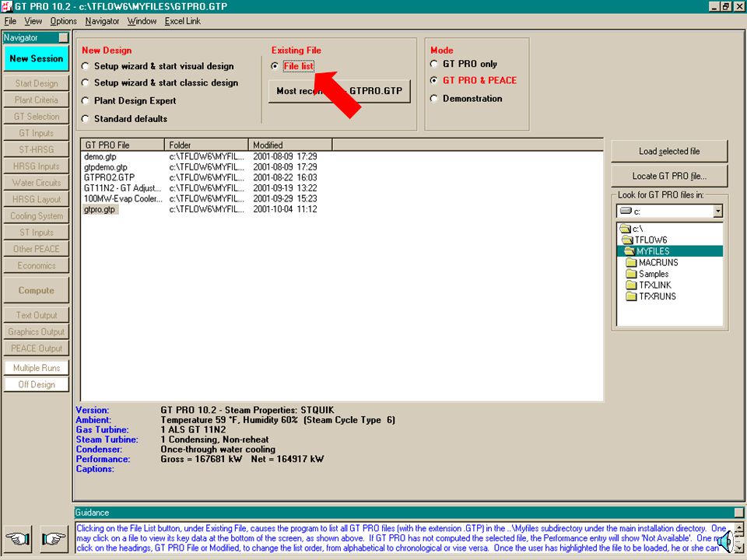The image size is (747, 560).
Task: Select demo.gtp in the file list
Action: tap(100, 156)
